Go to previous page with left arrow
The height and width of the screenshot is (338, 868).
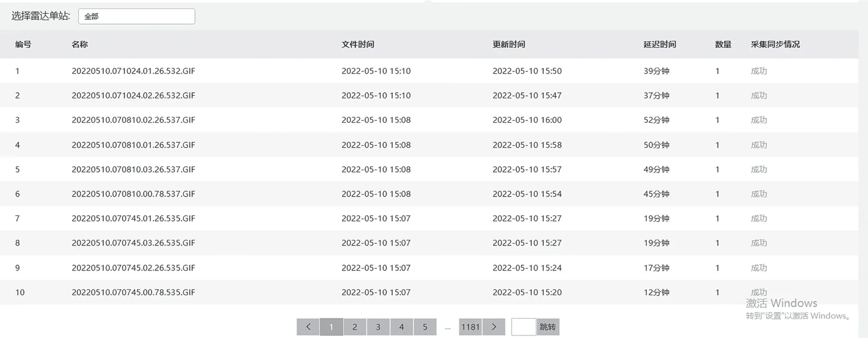(308, 327)
